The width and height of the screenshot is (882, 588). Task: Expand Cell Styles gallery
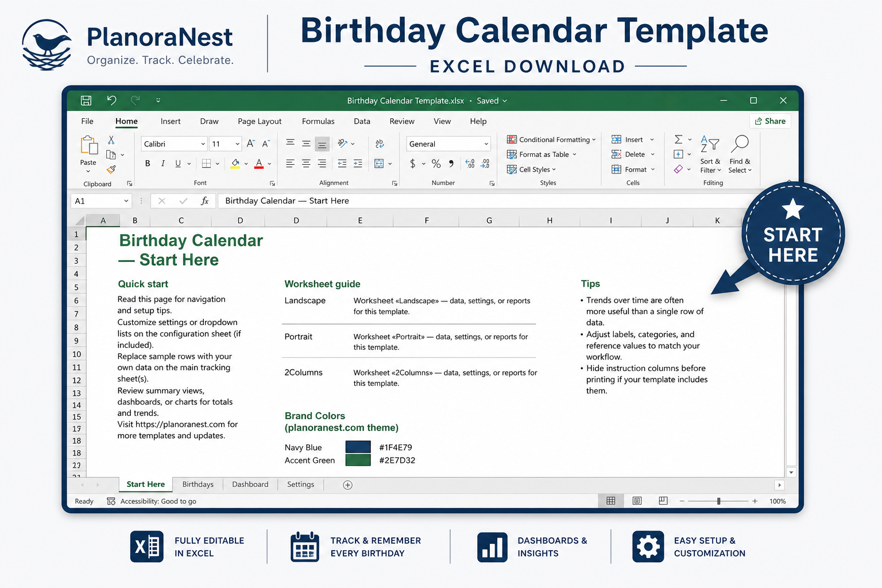coord(531,169)
